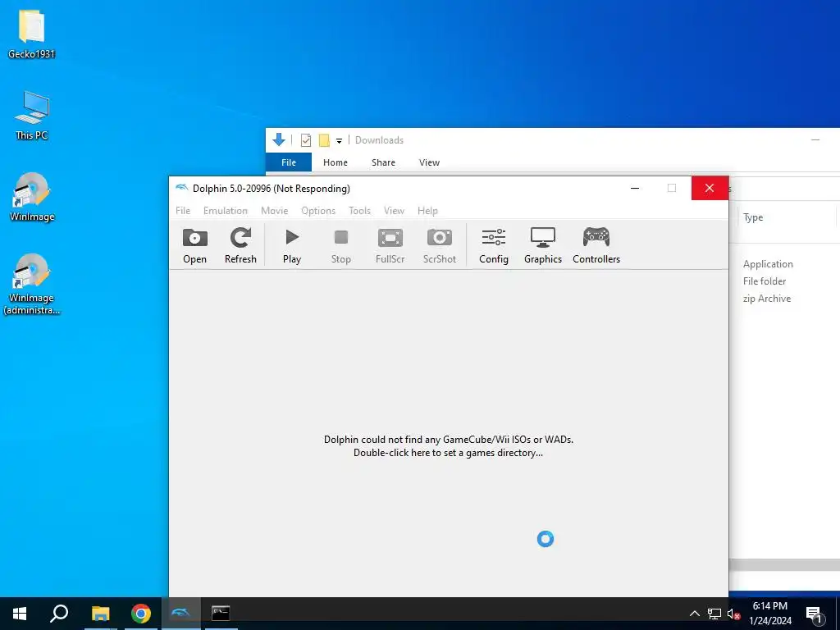
Task: Click Properties checkmark icon in Explorer quick access
Action: point(306,140)
